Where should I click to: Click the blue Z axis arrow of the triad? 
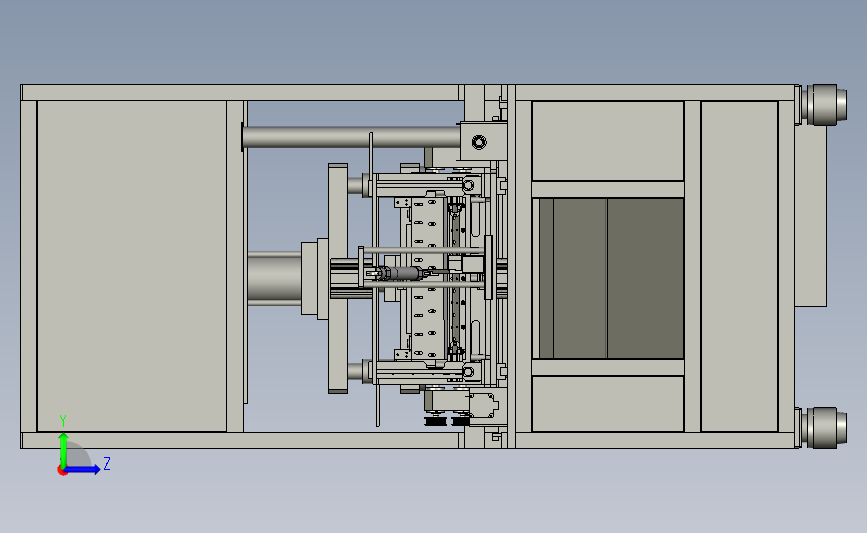pyautogui.click(x=82, y=470)
